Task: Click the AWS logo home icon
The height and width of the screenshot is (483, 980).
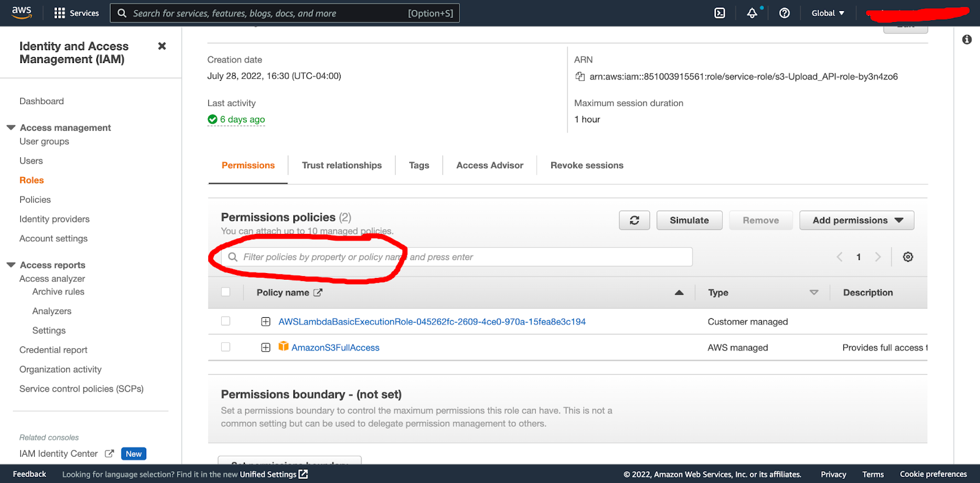Action: click(21, 13)
